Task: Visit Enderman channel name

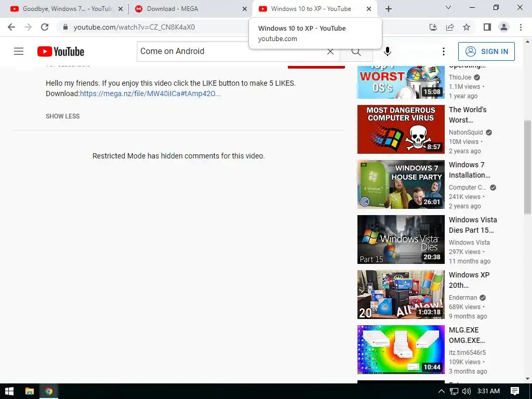Action: 463,298
